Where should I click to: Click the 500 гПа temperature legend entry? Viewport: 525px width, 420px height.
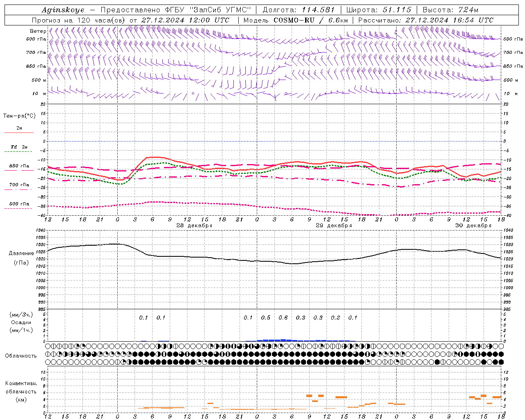[x=19, y=204]
